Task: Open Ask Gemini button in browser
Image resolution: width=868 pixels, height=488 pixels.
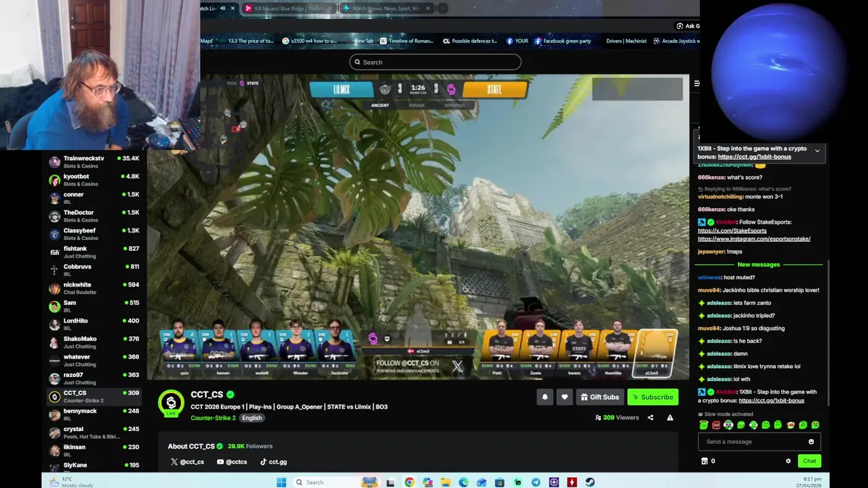Action: tap(688, 26)
